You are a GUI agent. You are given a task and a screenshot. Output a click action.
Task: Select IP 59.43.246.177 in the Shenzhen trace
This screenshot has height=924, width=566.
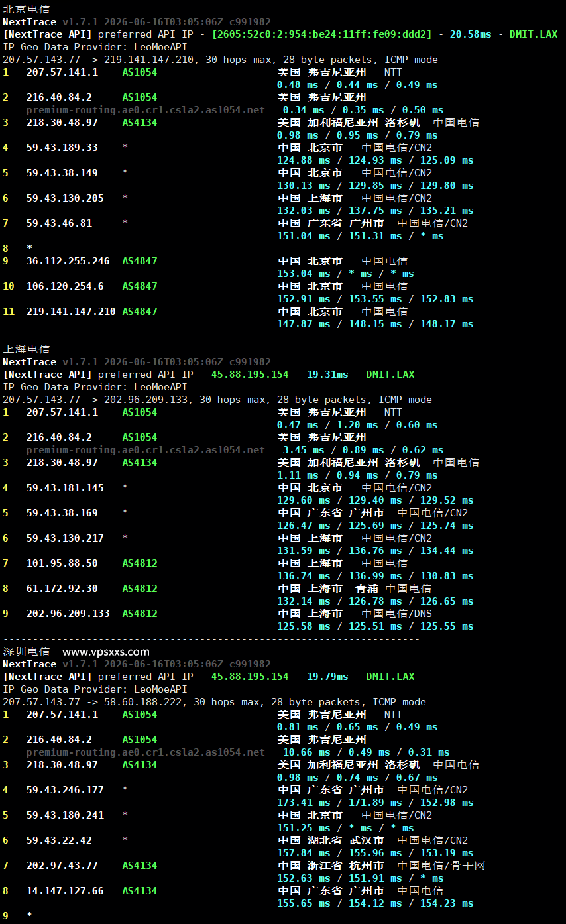[65, 790]
